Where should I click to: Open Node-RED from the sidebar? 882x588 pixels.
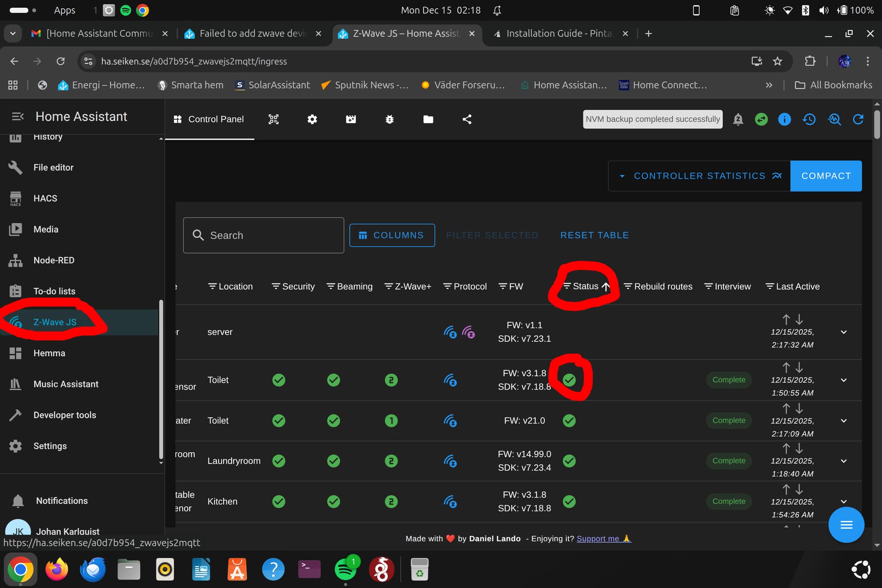tap(54, 260)
